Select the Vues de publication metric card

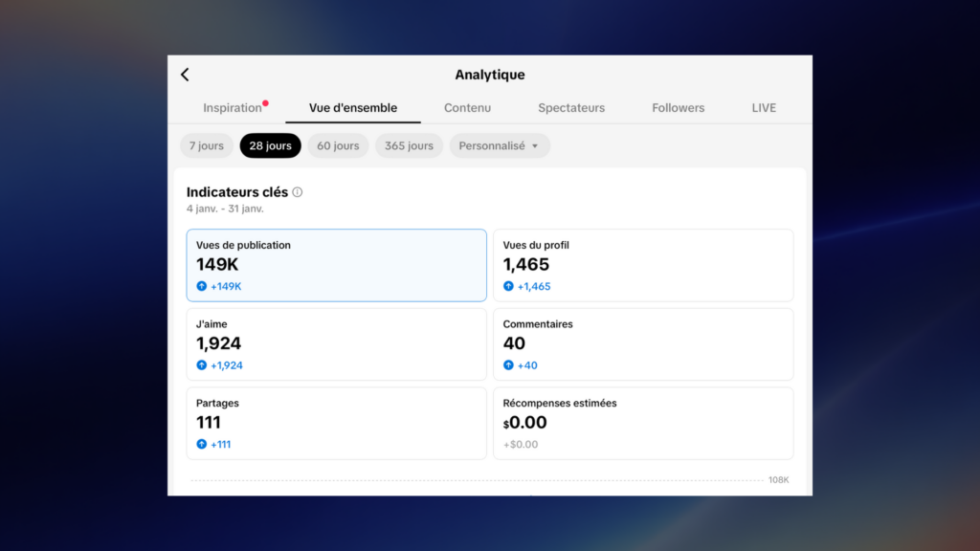click(336, 265)
